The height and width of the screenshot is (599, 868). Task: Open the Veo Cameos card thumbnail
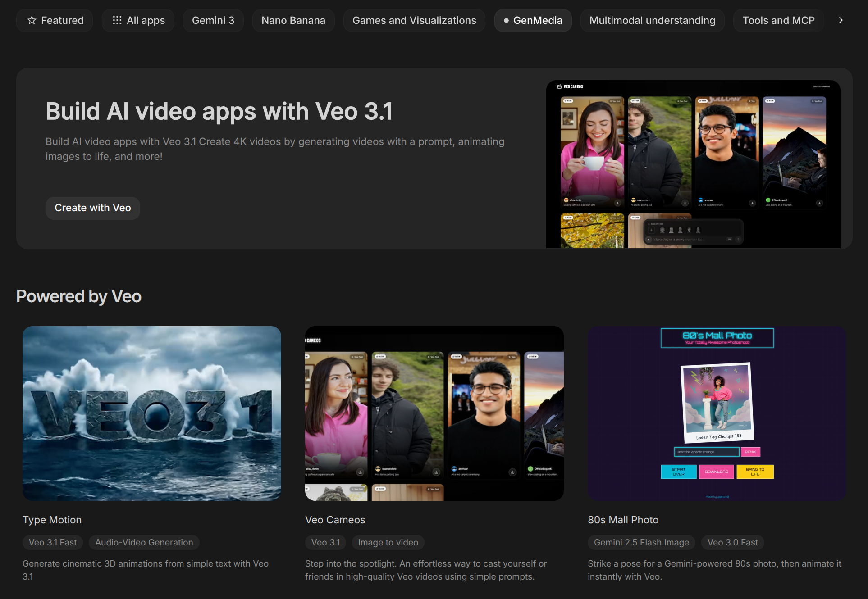[x=434, y=413]
